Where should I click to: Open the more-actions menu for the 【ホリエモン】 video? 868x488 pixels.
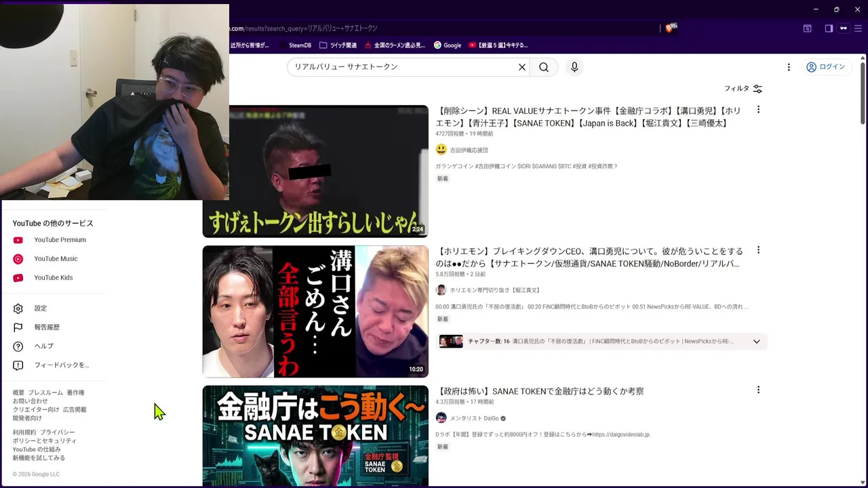(758, 250)
